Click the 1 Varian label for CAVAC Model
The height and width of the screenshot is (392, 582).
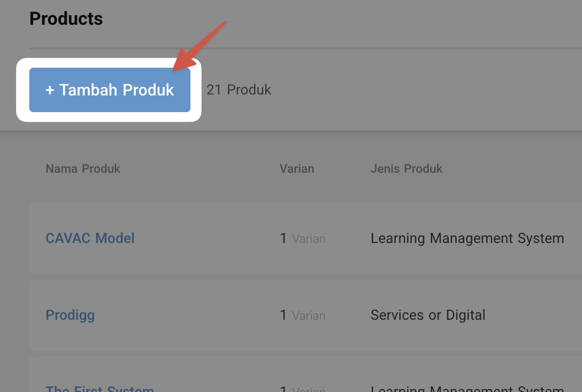pos(303,238)
